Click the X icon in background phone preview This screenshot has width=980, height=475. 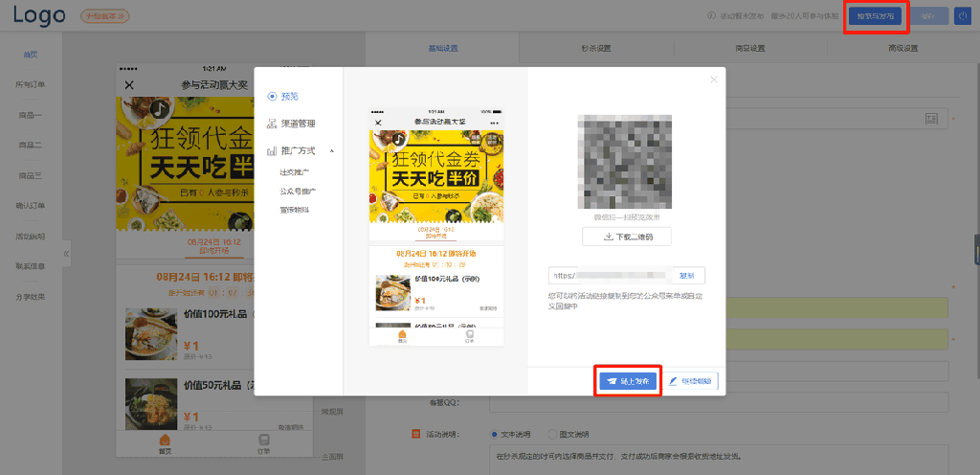[129, 85]
